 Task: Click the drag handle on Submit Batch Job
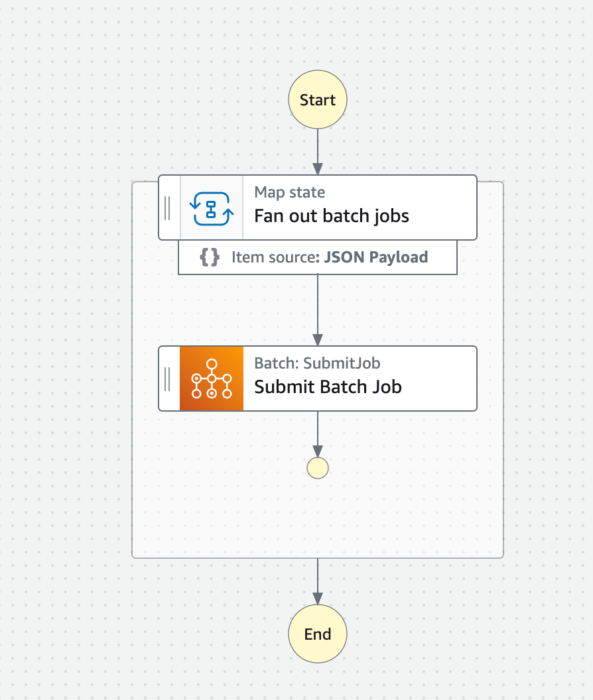coord(168,379)
